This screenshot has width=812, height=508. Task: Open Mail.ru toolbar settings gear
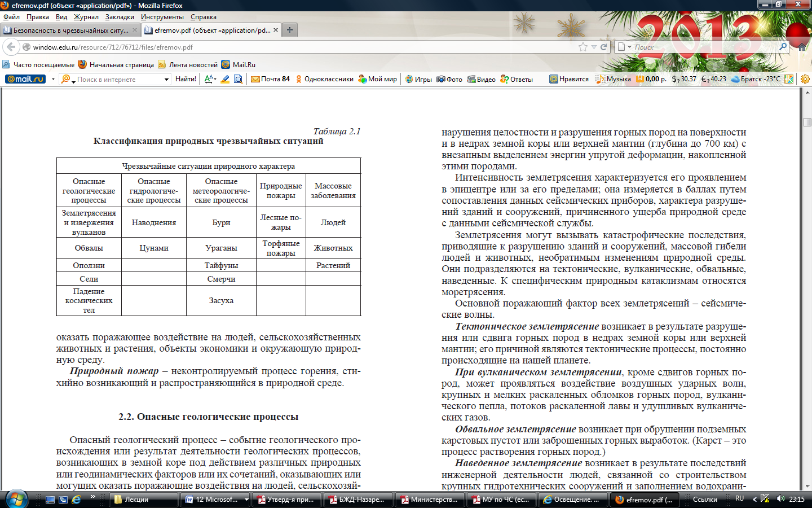(x=805, y=79)
